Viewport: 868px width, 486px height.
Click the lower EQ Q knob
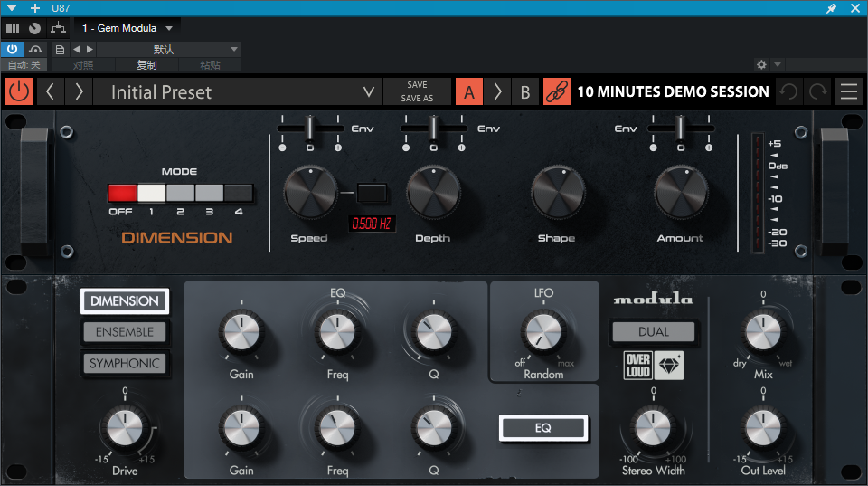tap(434, 428)
